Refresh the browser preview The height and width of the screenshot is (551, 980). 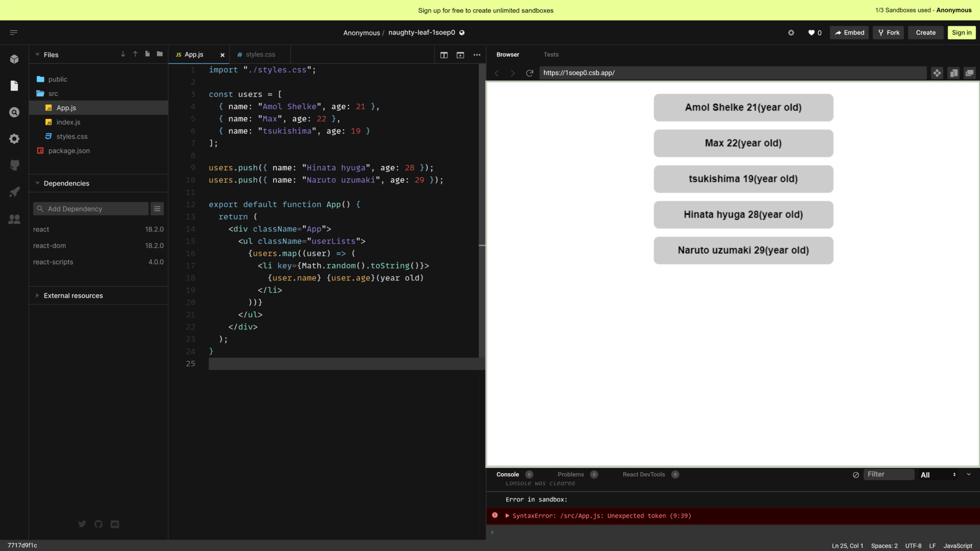[x=530, y=73]
